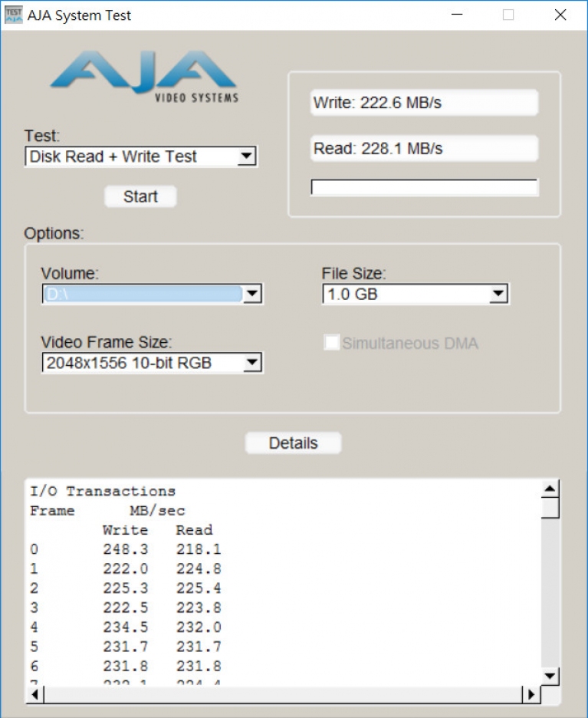Click frame 3 read value 223.8
Image resolution: width=588 pixels, height=718 pixels.
click(x=199, y=608)
